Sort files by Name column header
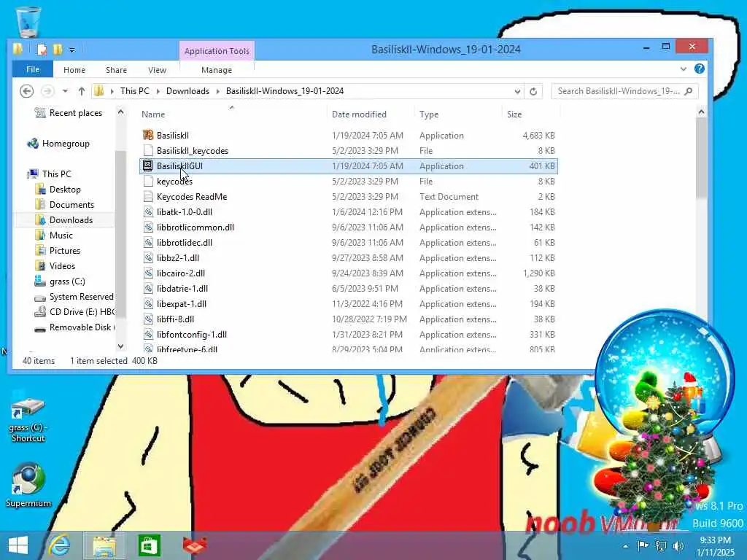Screen dimensions: 747x560 point(153,114)
